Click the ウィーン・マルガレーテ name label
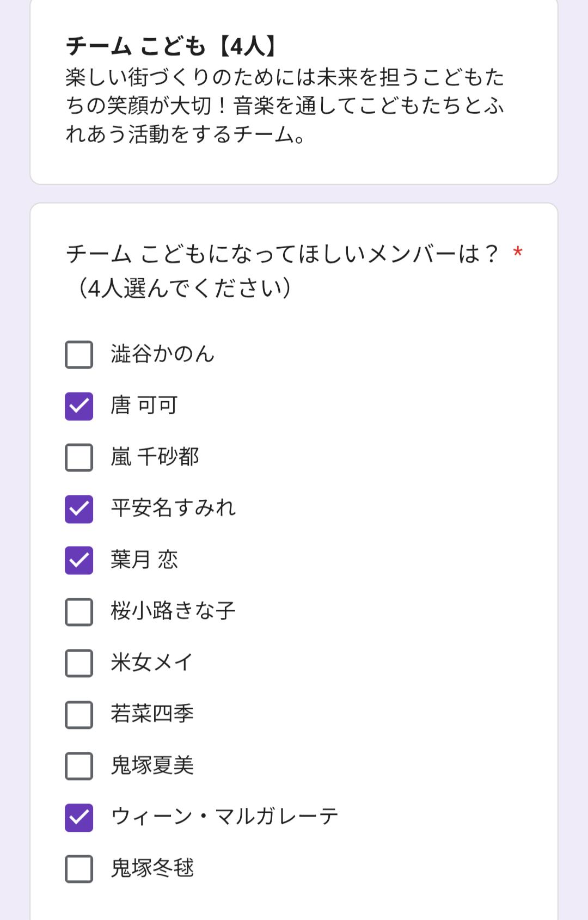The height and width of the screenshot is (920, 588). click(x=224, y=817)
